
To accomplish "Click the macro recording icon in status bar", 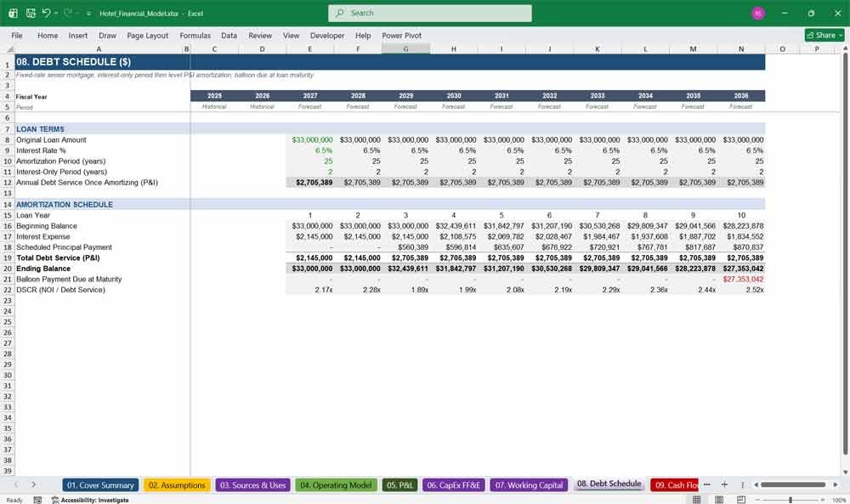I will [37, 500].
